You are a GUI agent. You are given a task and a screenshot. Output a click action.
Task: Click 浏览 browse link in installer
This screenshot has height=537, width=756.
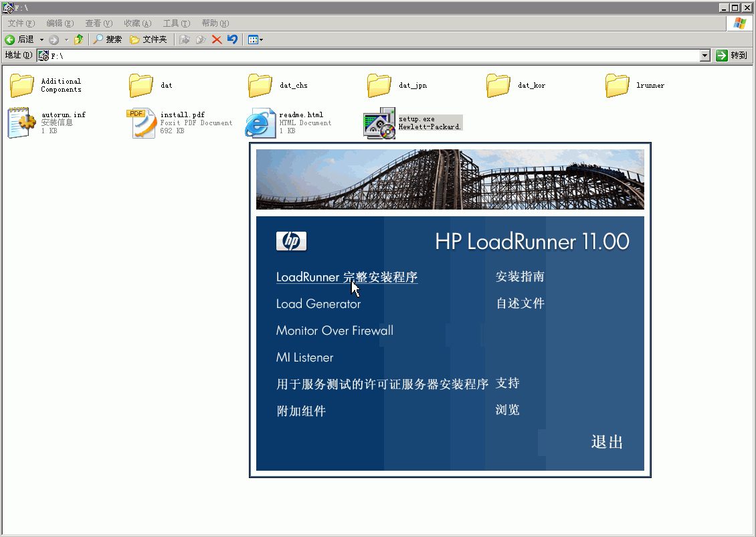point(508,410)
